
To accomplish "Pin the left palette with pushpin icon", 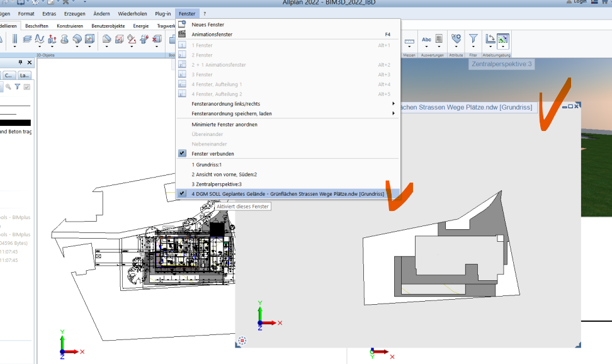I will [21, 62].
